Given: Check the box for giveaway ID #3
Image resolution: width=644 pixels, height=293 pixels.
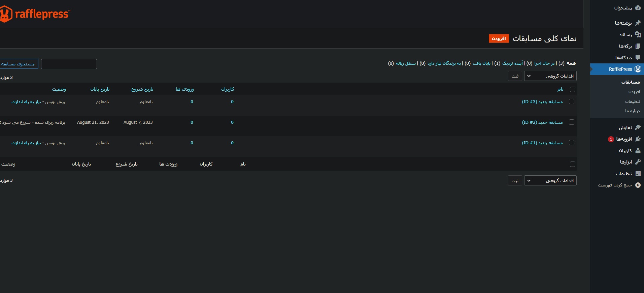Looking at the screenshot, I should [x=571, y=101].
